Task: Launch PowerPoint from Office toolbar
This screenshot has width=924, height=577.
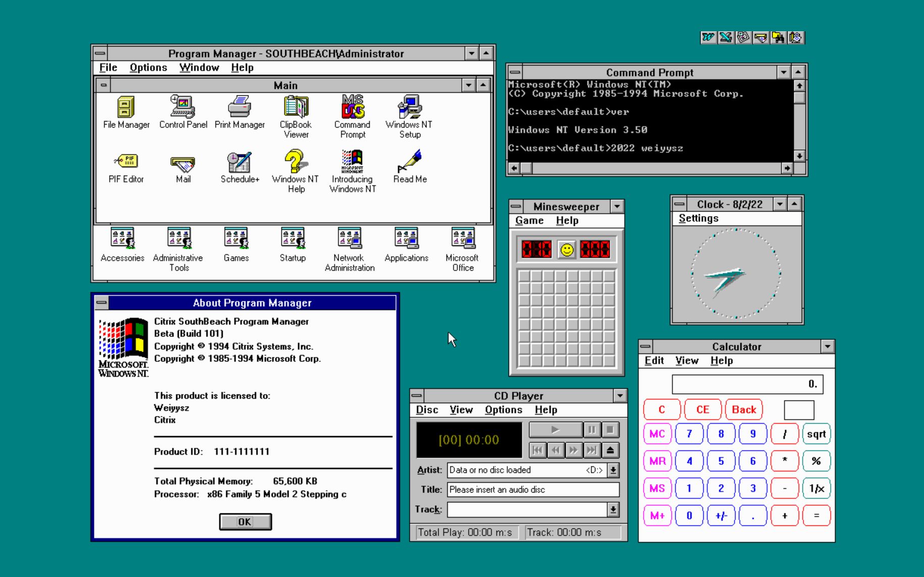Action: (x=743, y=37)
